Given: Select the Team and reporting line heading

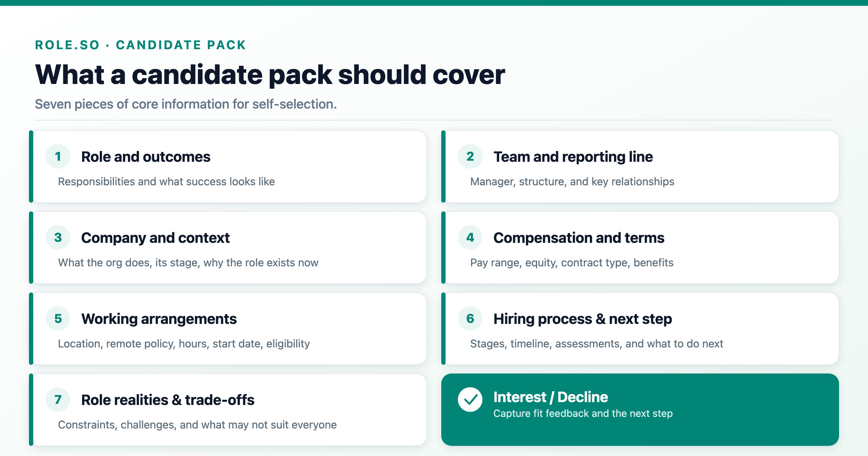Looking at the screenshot, I should [x=573, y=157].
